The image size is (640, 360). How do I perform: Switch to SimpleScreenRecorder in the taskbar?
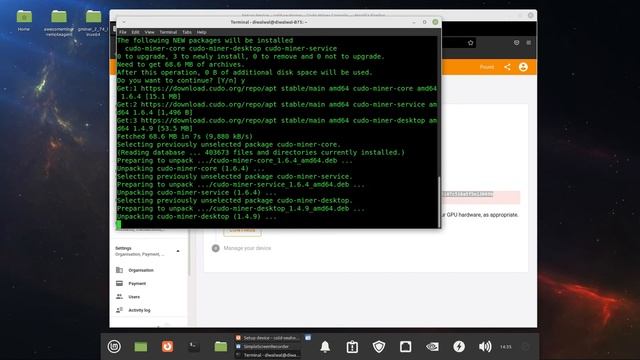[x=268, y=347]
